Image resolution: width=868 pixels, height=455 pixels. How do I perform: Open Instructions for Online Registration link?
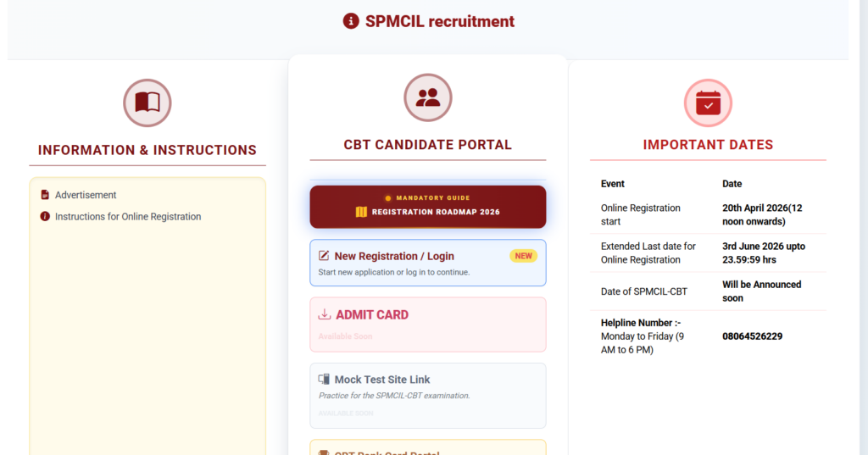(128, 216)
